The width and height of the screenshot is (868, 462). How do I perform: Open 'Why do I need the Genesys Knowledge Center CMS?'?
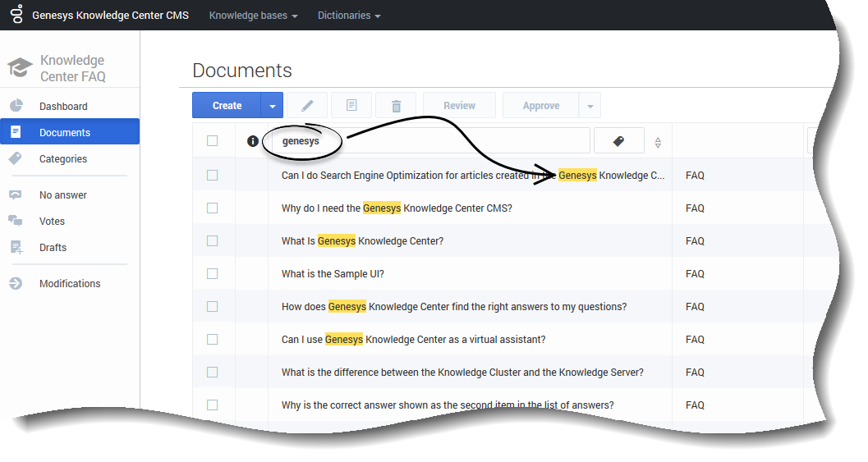[397, 208]
